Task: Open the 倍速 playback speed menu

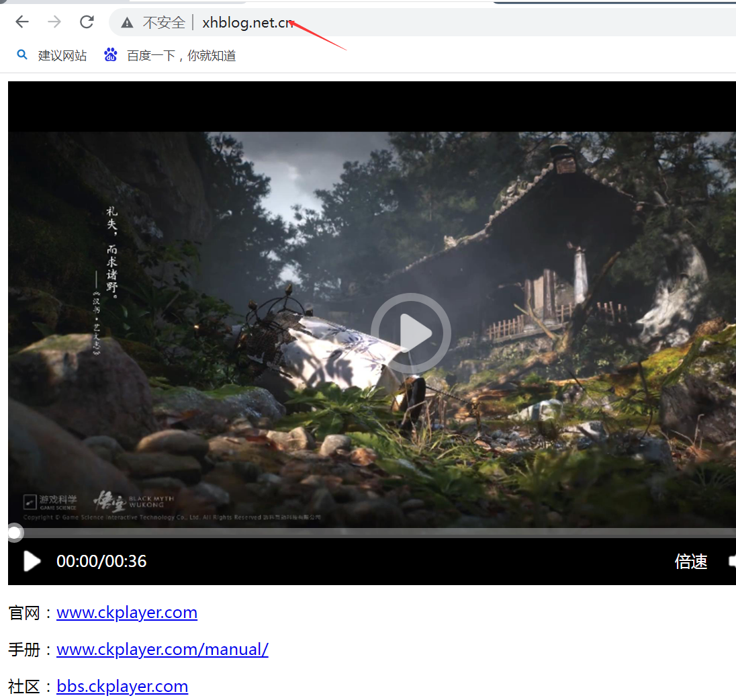Action: click(x=691, y=562)
